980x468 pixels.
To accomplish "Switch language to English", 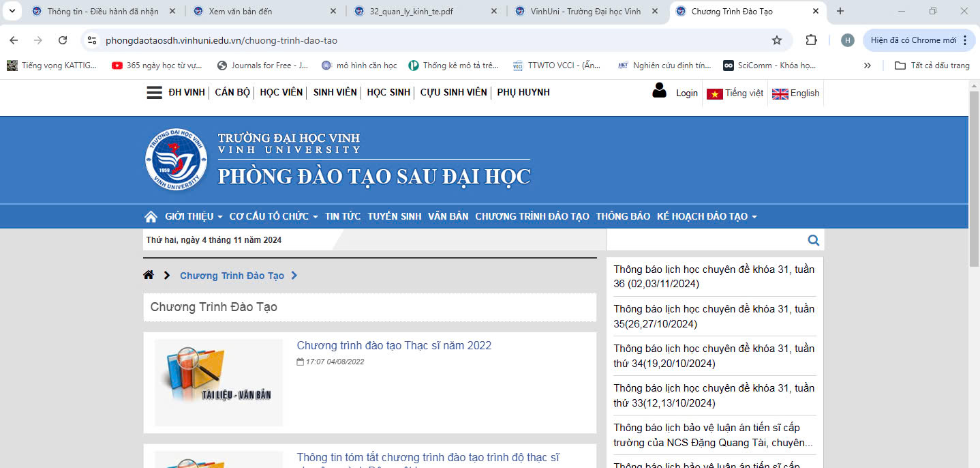I will coord(795,93).
